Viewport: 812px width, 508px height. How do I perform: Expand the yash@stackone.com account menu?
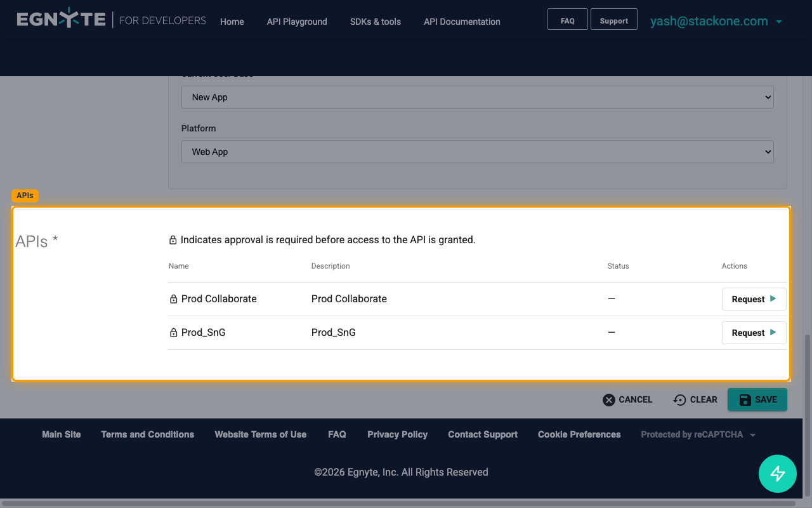(716, 21)
